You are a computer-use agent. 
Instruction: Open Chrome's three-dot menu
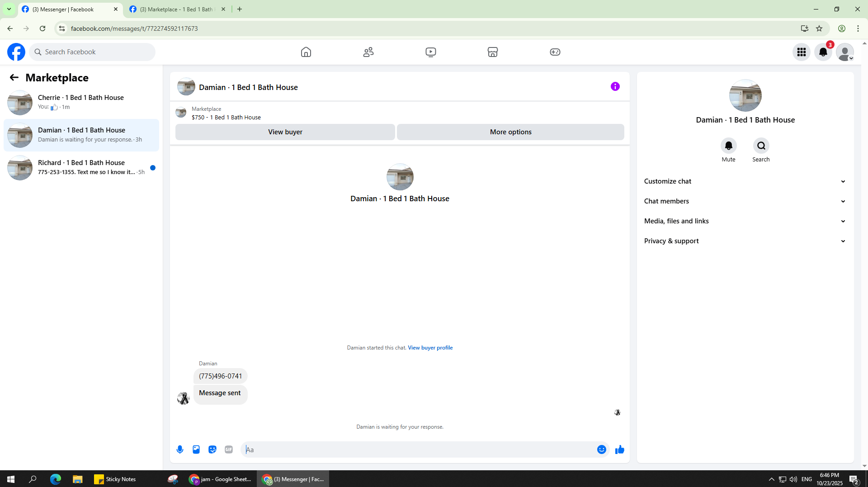pyautogui.click(x=858, y=28)
